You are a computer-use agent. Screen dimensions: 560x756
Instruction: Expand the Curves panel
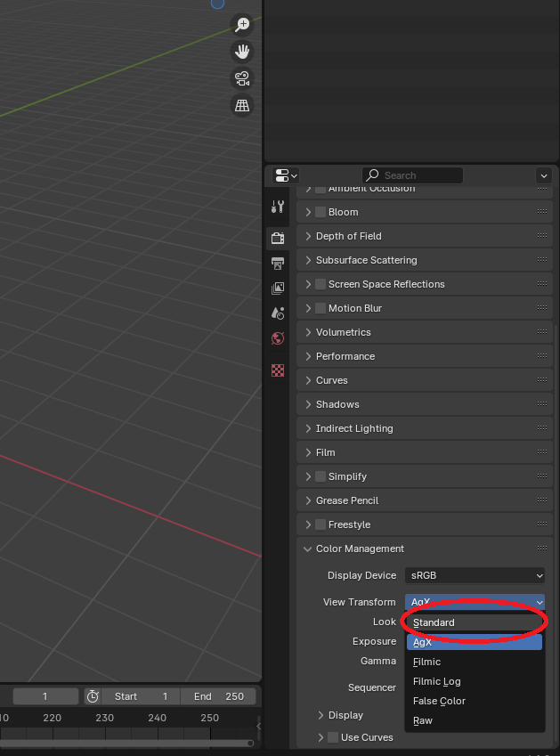click(424, 380)
